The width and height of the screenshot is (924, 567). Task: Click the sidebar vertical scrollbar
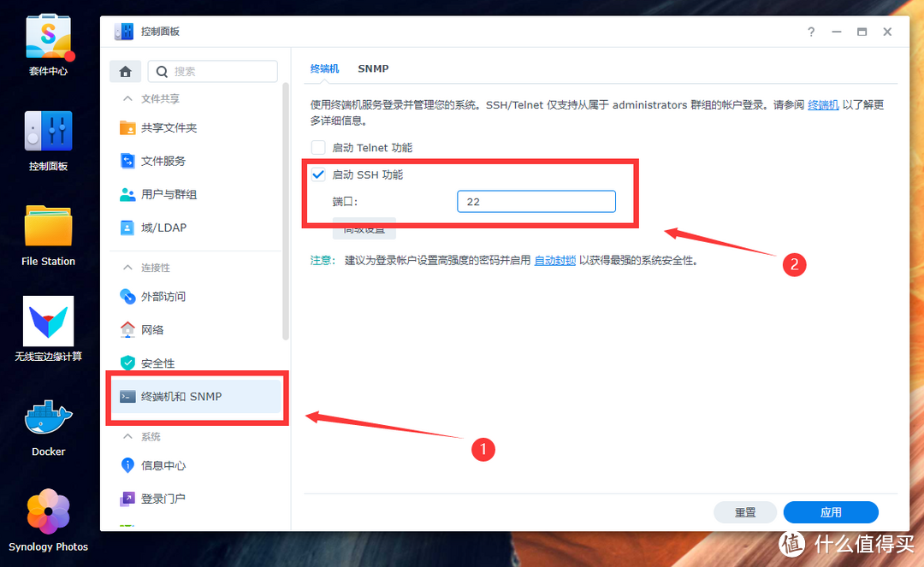[x=286, y=211]
